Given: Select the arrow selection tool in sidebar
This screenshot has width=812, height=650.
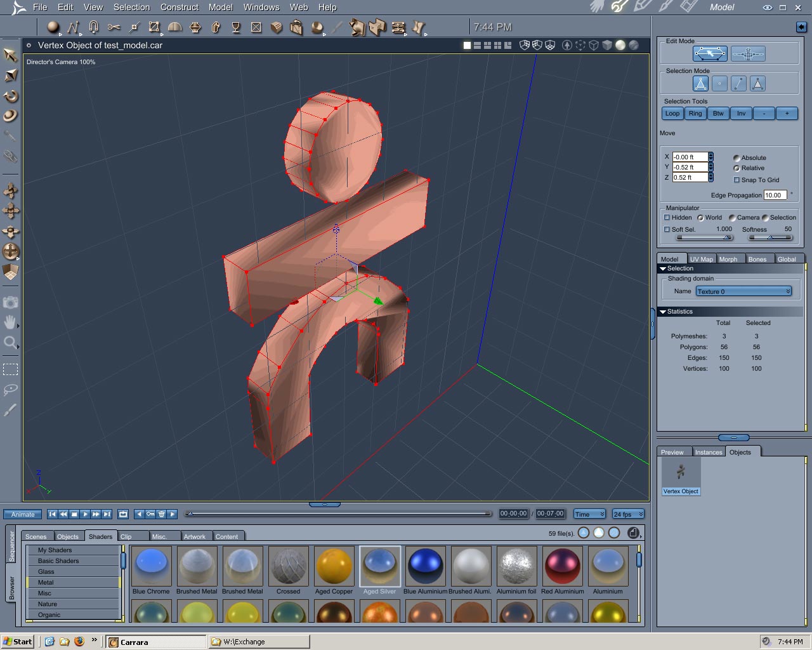Looking at the screenshot, I should click(10, 55).
